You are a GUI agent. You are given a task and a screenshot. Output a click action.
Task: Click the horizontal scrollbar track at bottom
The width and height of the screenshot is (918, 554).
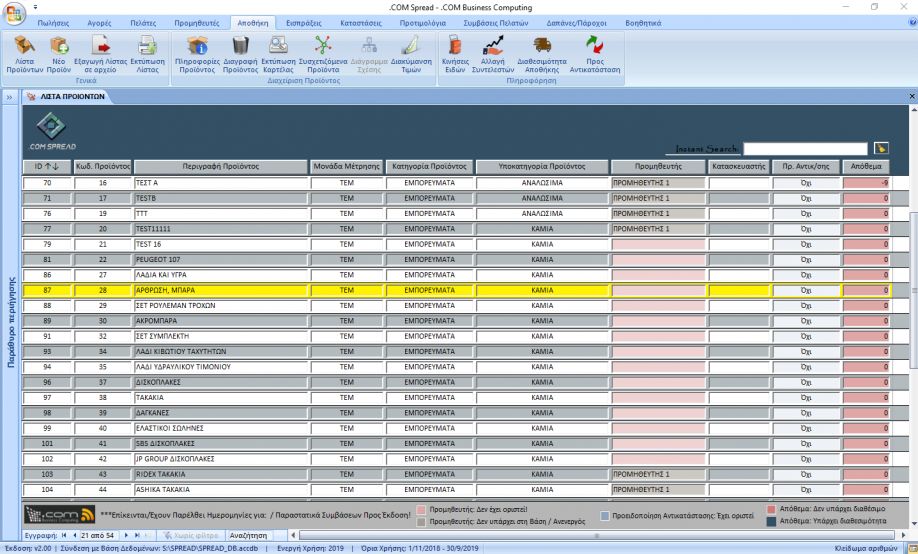[597, 535]
